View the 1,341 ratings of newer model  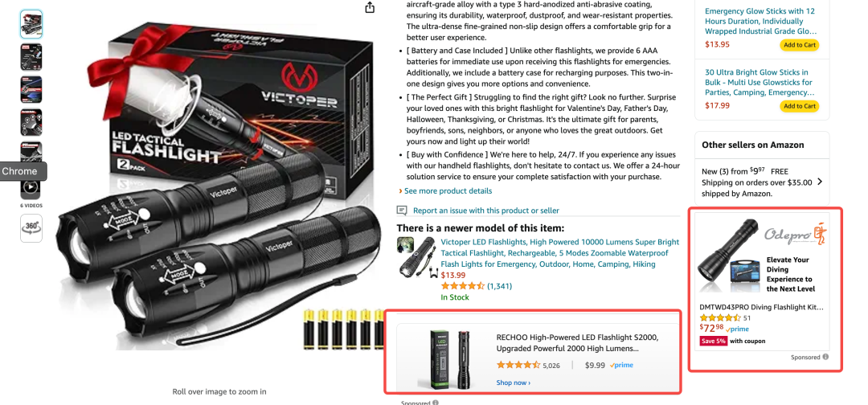[499, 286]
